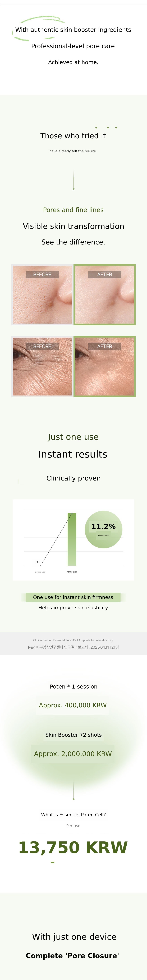Click the 'Those who tried it' heading
Image resolution: width=147 pixels, height=980 pixels.
pos(73,136)
